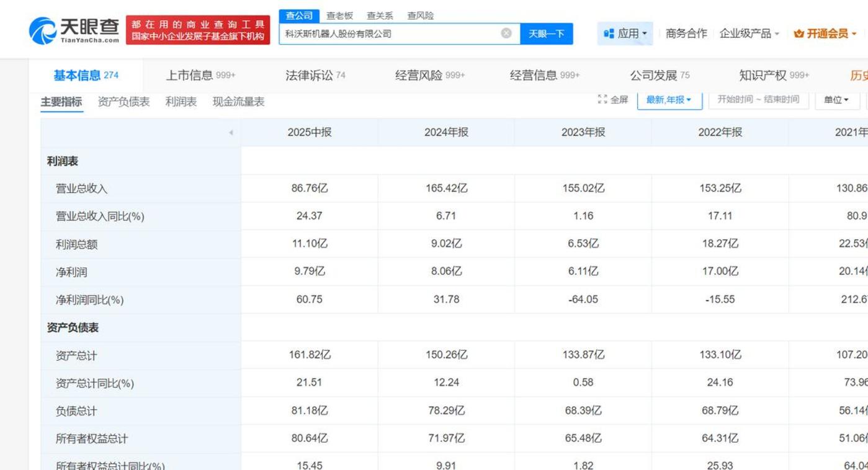868x470 pixels.
Task: Select the 经营风险 tab
Action: click(x=429, y=76)
